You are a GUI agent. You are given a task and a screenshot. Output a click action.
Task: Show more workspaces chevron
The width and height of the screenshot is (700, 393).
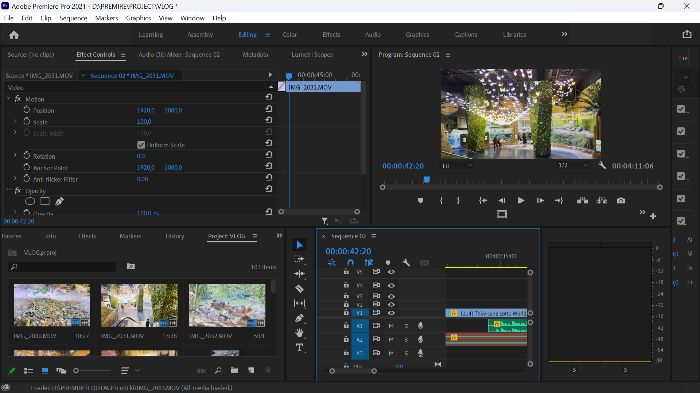564,34
